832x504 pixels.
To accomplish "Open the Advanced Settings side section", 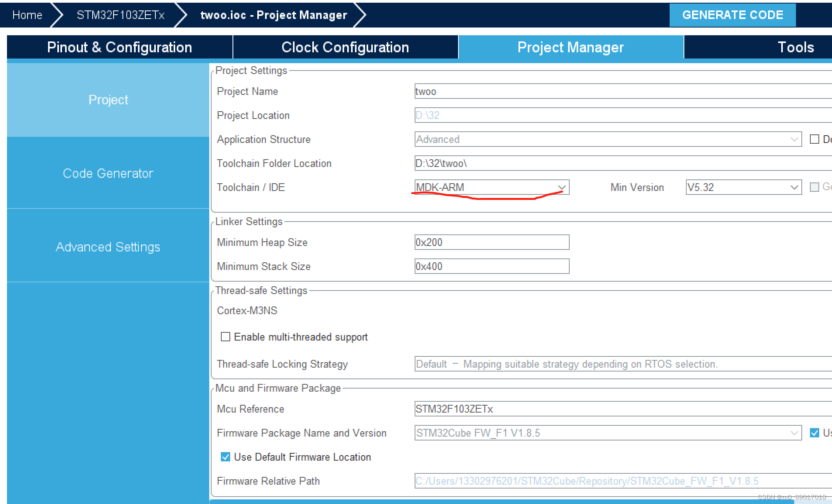I will click(108, 247).
